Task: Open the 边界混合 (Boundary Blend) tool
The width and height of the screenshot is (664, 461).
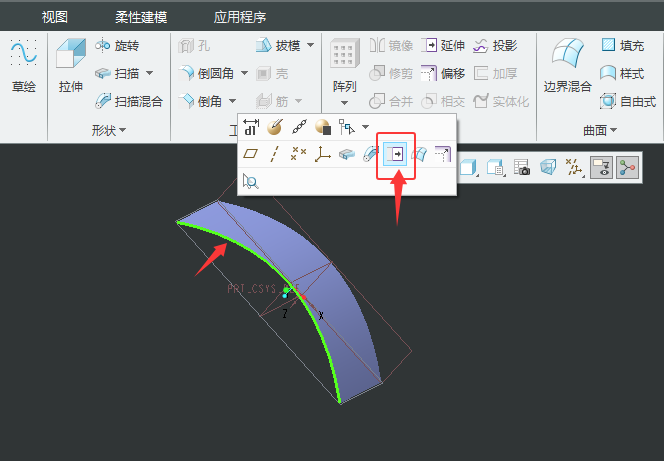Action: coord(567,66)
